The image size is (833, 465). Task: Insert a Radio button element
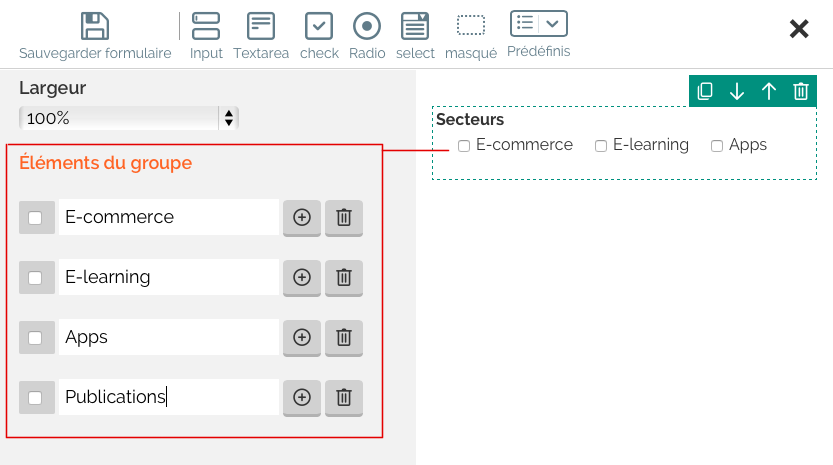coord(367,27)
